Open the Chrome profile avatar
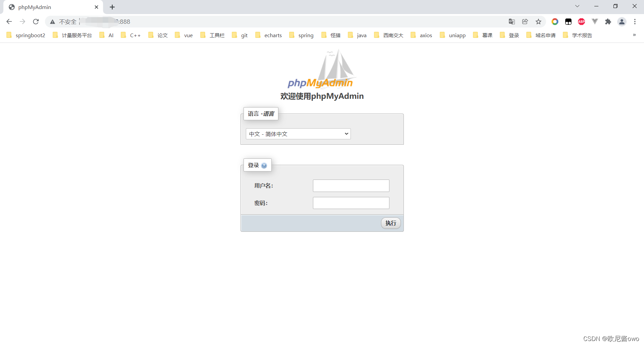This screenshot has height=345, width=644. point(622,22)
